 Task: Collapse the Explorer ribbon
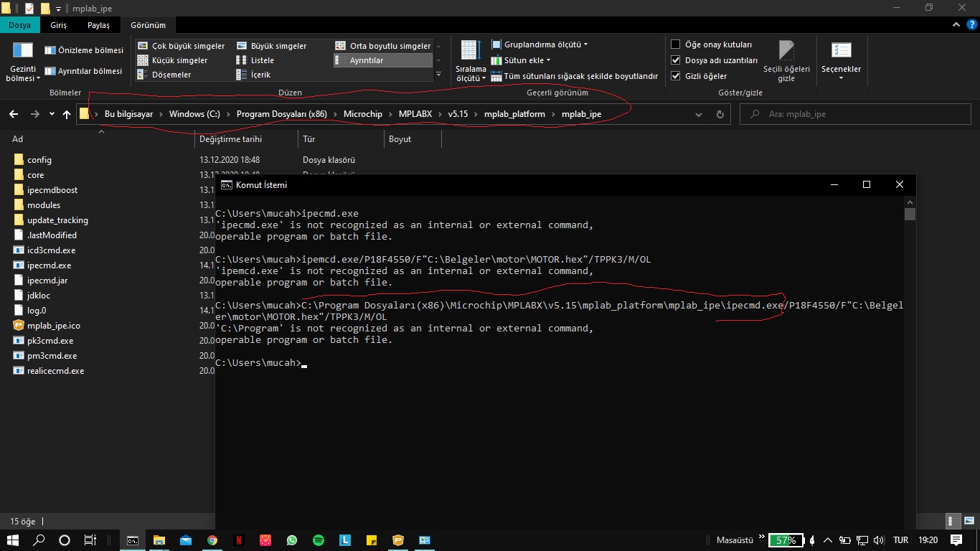(x=956, y=25)
